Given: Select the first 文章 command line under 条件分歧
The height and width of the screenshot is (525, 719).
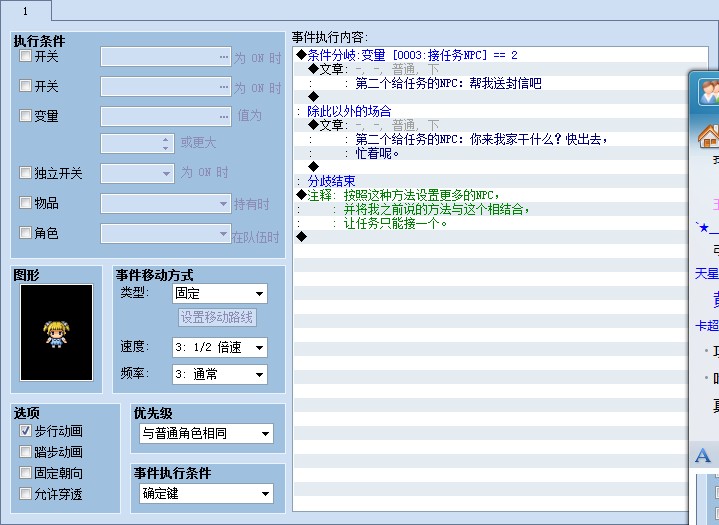Looking at the screenshot, I should (373, 70).
